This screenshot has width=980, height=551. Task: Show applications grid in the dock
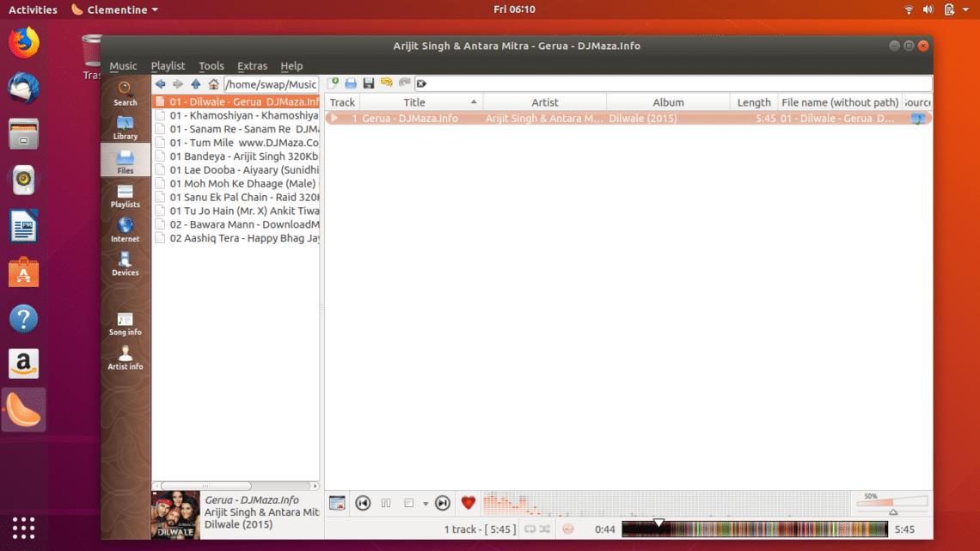tap(24, 528)
